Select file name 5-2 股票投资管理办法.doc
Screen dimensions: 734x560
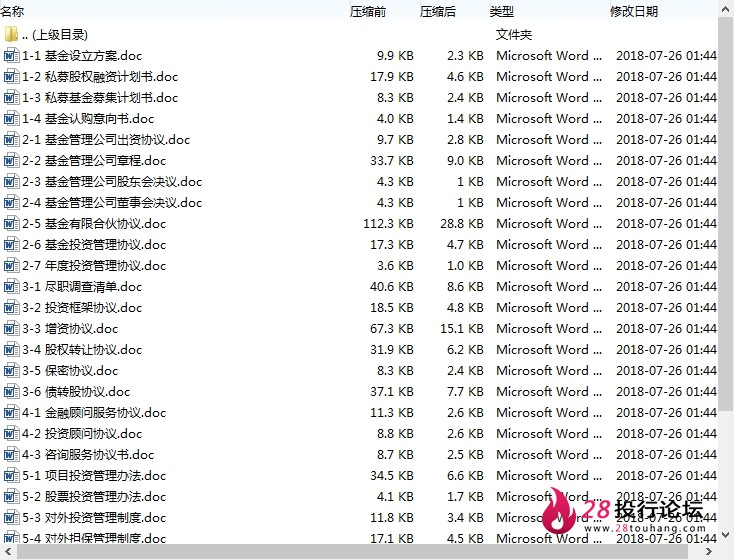click(x=94, y=497)
